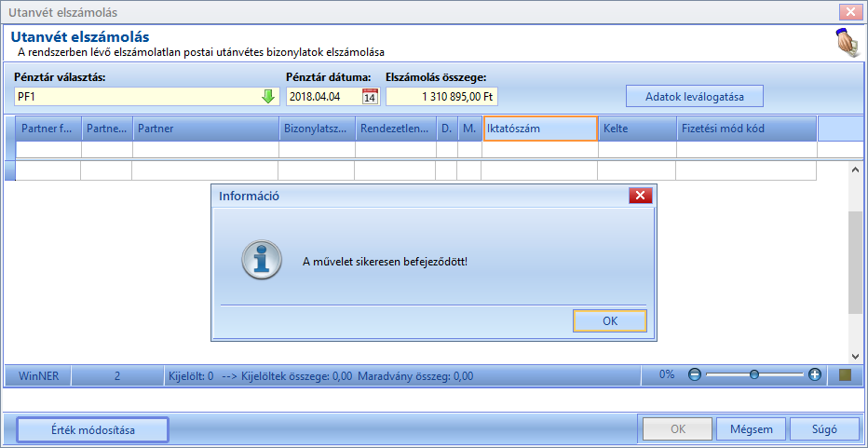Click the Érték módosítása button
This screenshot has width=868, height=448.
[x=92, y=429]
